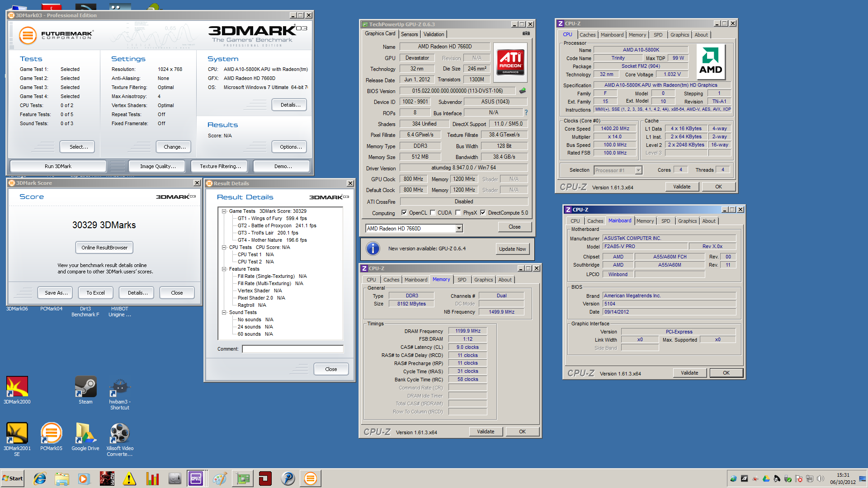Click the Start button
Image resolution: width=868 pixels, height=488 pixels.
(x=12, y=479)
